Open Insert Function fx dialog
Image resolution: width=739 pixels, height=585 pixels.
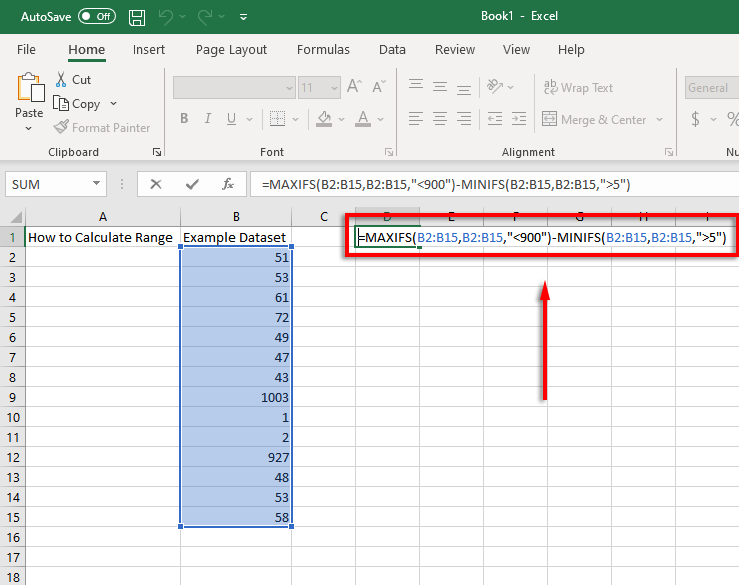(228, 184)
